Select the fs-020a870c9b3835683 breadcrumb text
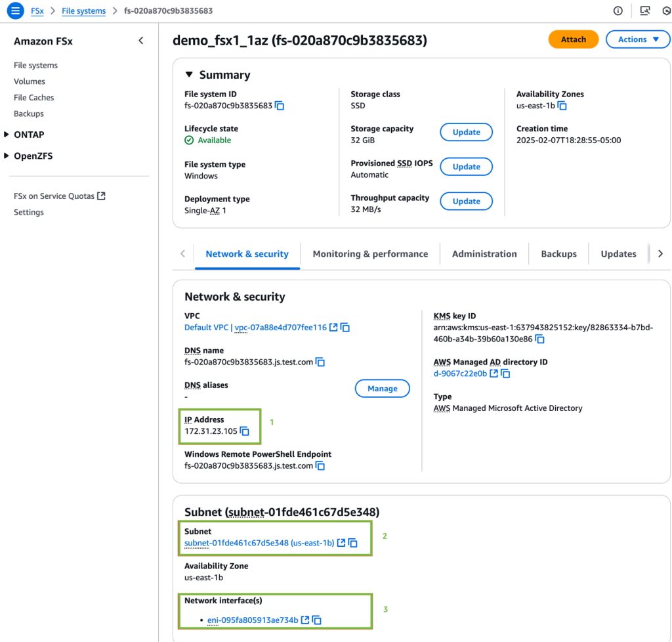 coord(169,11)
